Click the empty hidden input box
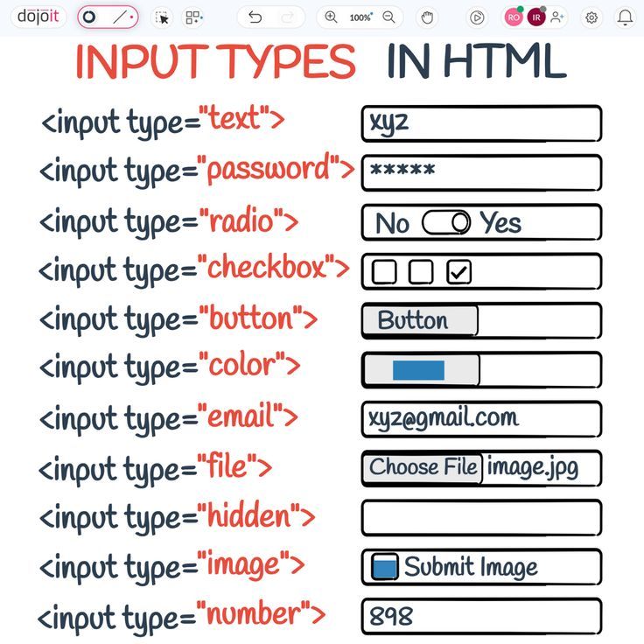644x644 pixels. pyautogui.click(x=481, y=517)
